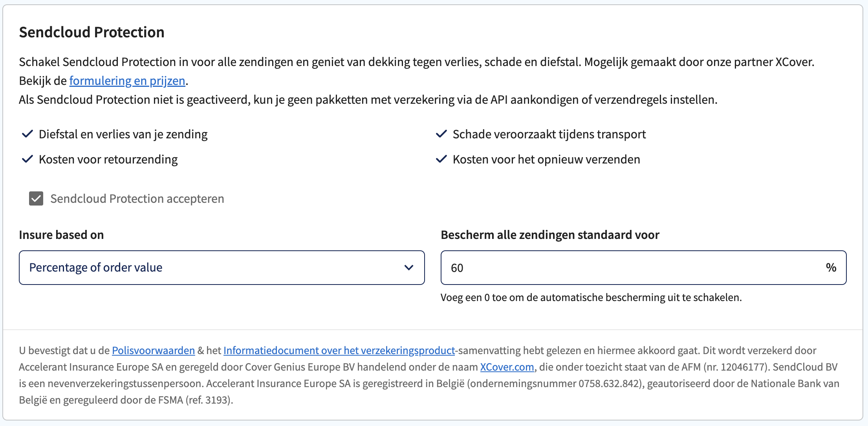Click the Bescherm alle zendingen standaard voor label

pyautogui.click(x=550, y=235)
